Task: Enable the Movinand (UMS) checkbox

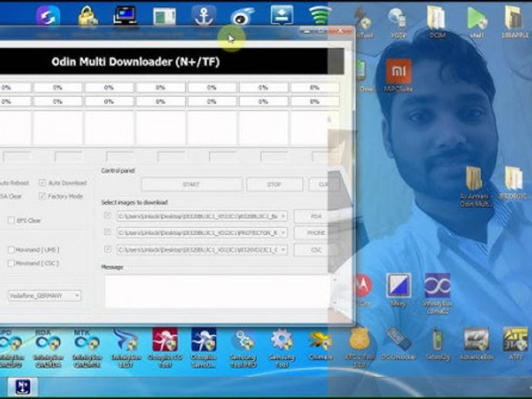Action: (x=11, y=250)
